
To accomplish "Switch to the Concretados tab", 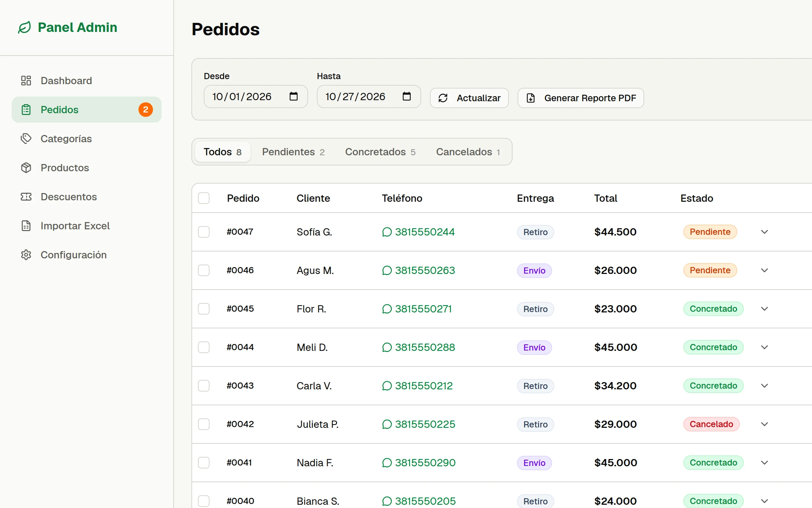I will click(380, 152).
